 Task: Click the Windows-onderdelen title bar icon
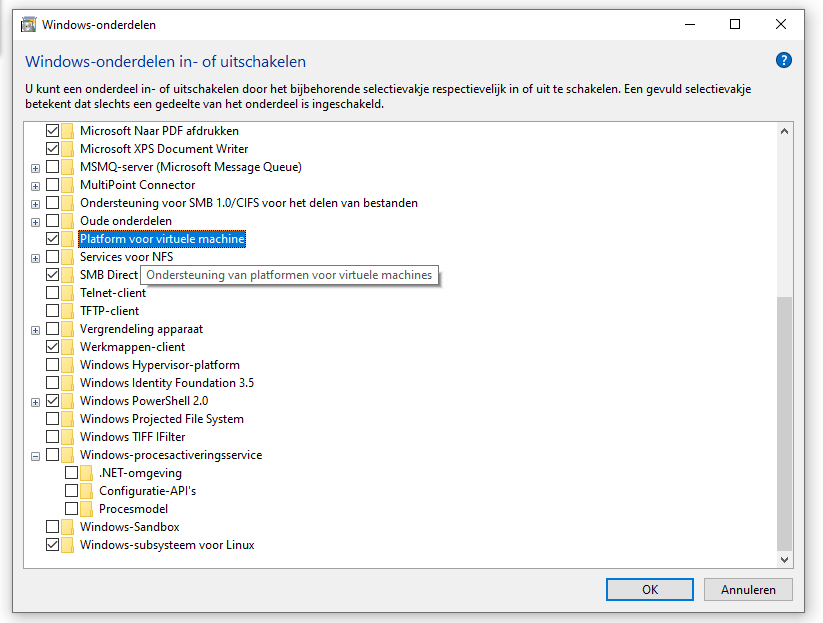(x=28, y=25)
